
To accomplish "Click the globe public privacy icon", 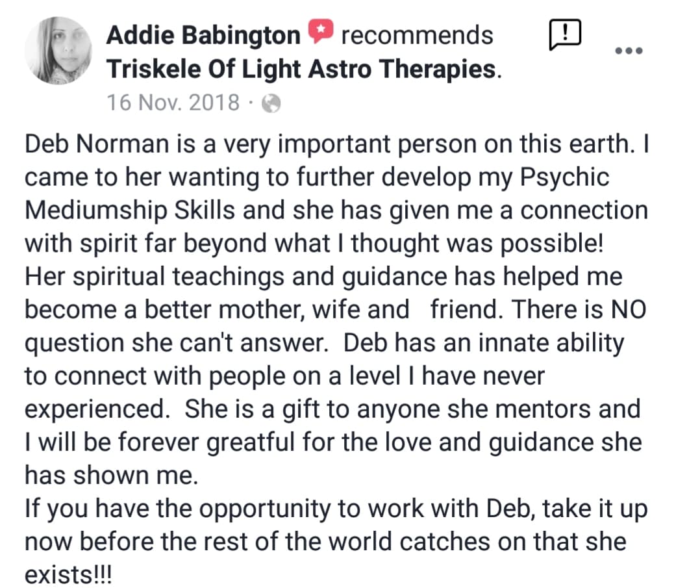I will [x=271, y=104].
